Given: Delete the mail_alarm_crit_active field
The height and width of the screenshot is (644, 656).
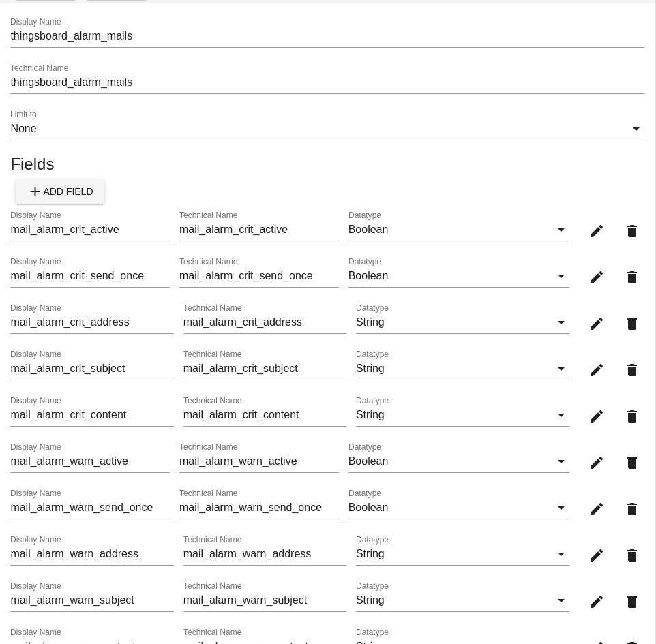Looking at the screenshot, I should coord(632,231).
